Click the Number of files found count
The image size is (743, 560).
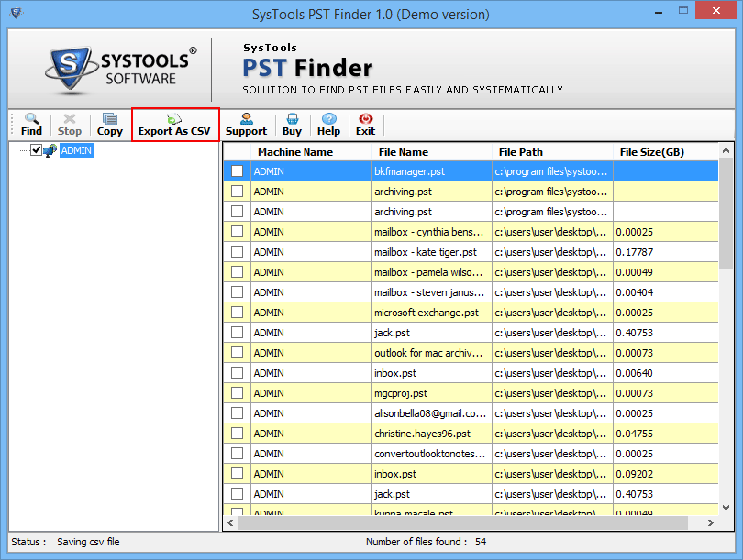pyautogui.click(x=481, y=542)
